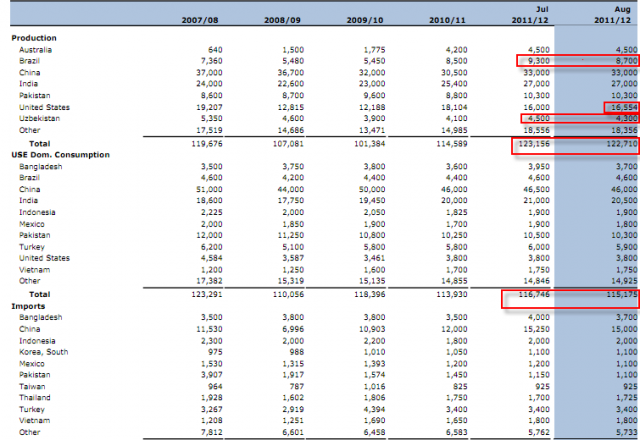Click the Imports section heading
The width and height of the screenshot is (640, 440).
click(28, 306)
